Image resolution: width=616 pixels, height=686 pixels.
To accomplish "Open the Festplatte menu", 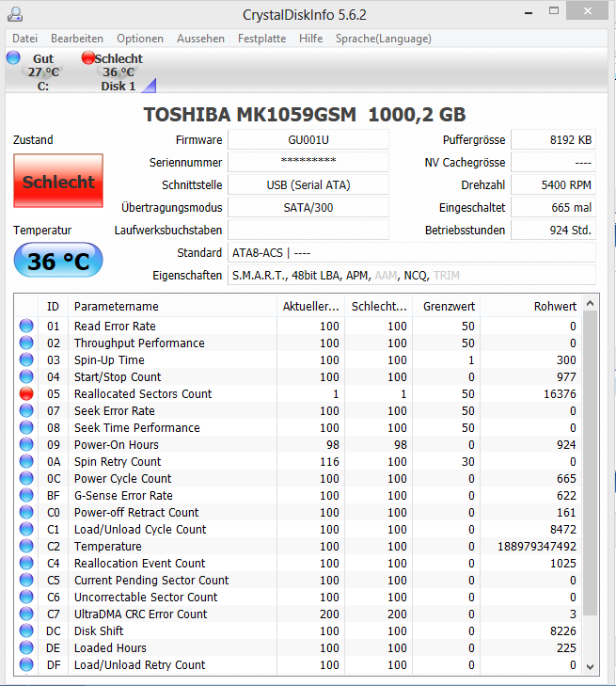I will point(261,39).
